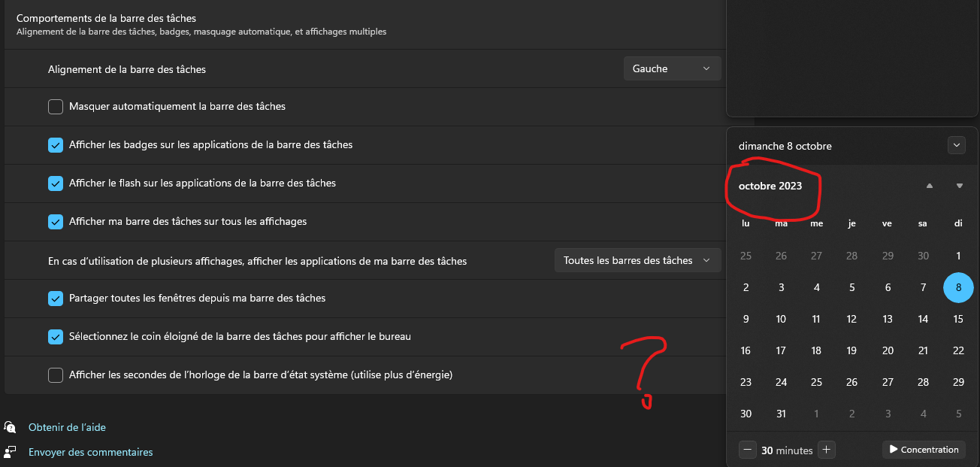
Task: Click the help icon beside Obtenir de l'aide
Action: click(11, 427)
